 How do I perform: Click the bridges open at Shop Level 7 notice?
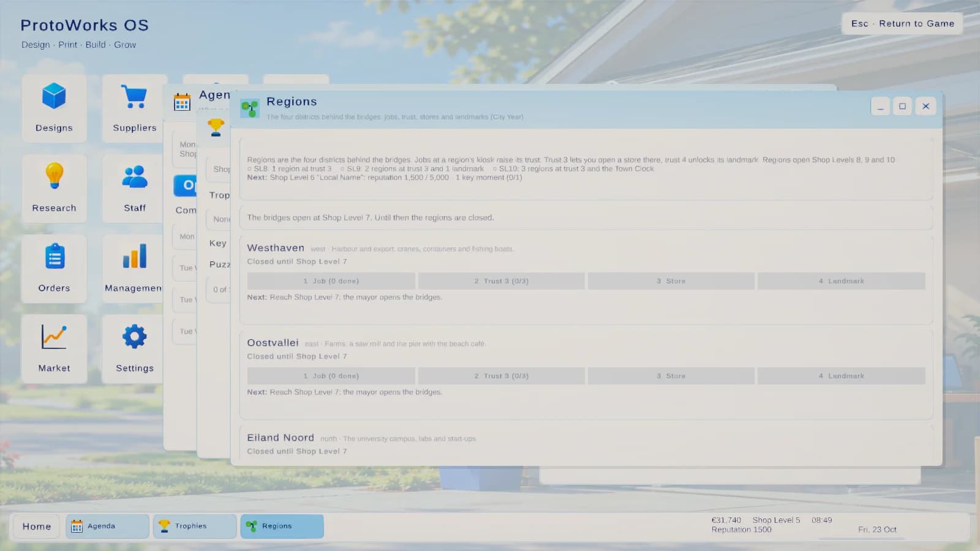[x=586, y=217]
